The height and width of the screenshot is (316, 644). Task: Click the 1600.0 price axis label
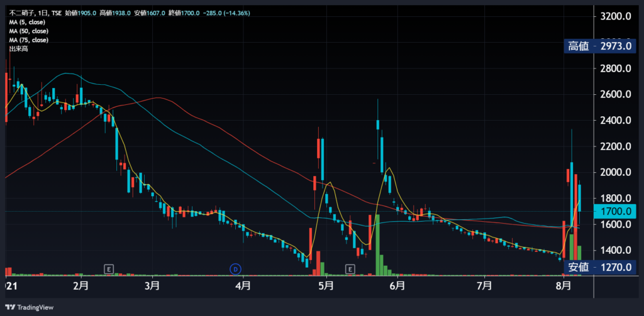pos(615,224)
